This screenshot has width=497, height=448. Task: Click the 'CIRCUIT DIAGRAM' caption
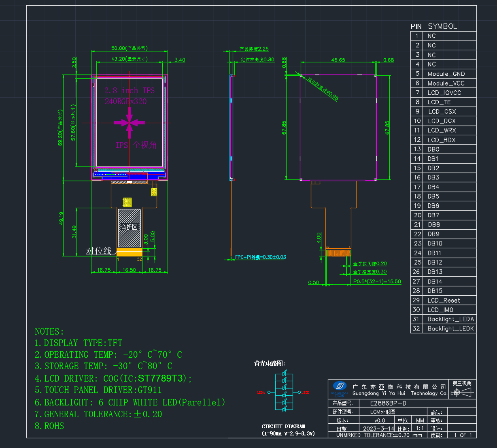coord(283,426)
